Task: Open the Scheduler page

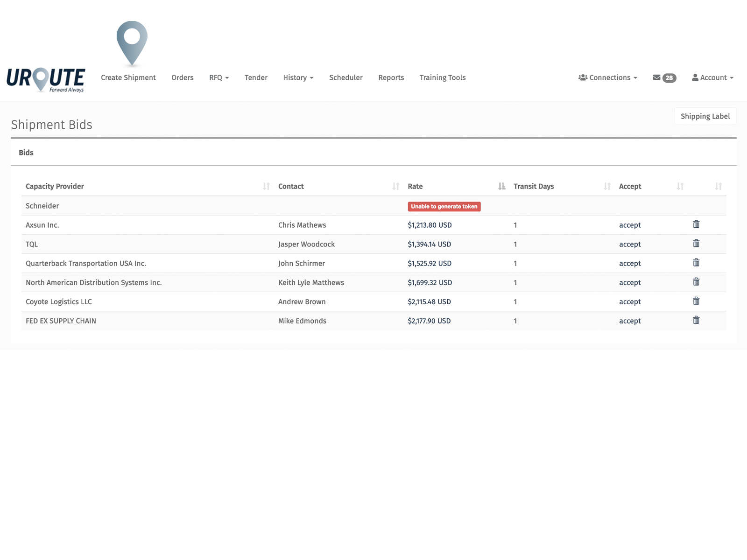Action: [x=346, y=78]
